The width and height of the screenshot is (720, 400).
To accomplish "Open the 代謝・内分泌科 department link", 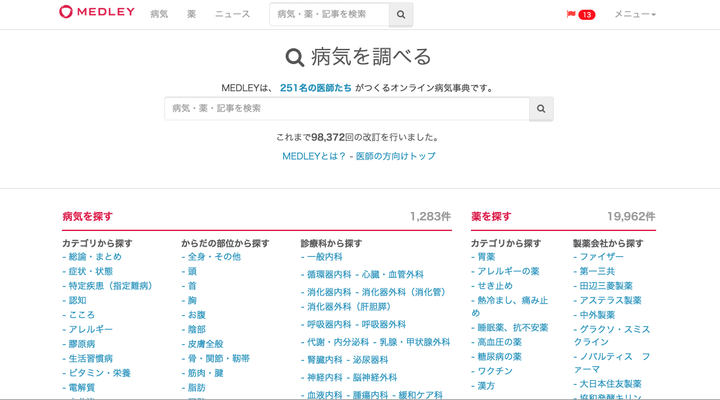I will (338, 342).
